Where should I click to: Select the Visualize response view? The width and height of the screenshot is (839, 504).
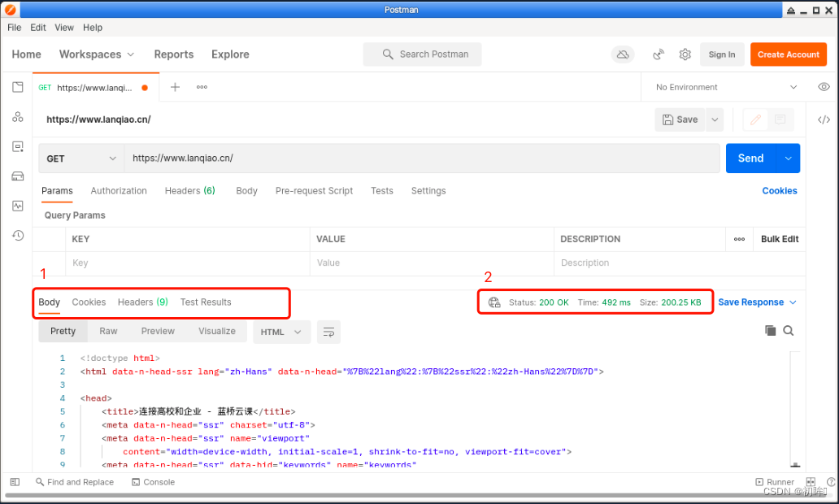pos(217,331)
